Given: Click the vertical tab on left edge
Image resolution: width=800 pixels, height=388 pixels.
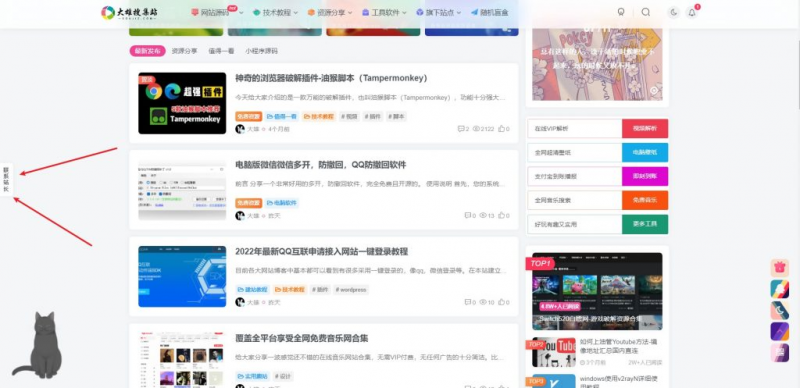Looking at the screenshot, I should [x=6, y=179].
